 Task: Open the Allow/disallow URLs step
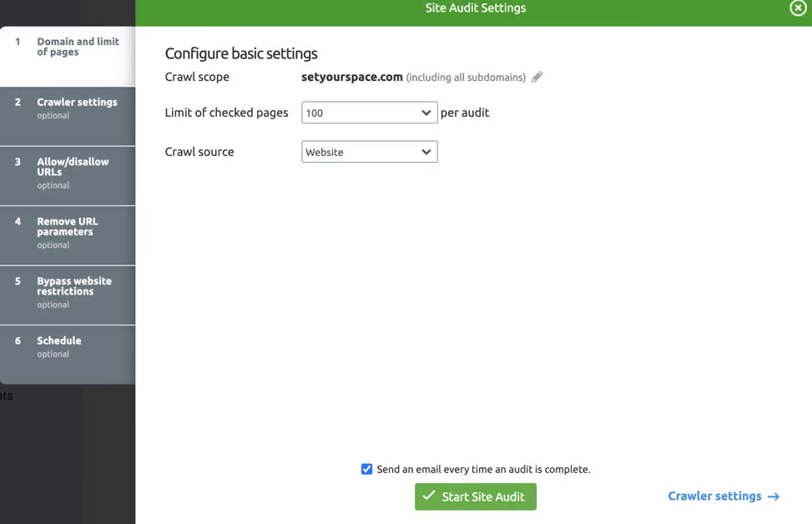click(68, 176)
